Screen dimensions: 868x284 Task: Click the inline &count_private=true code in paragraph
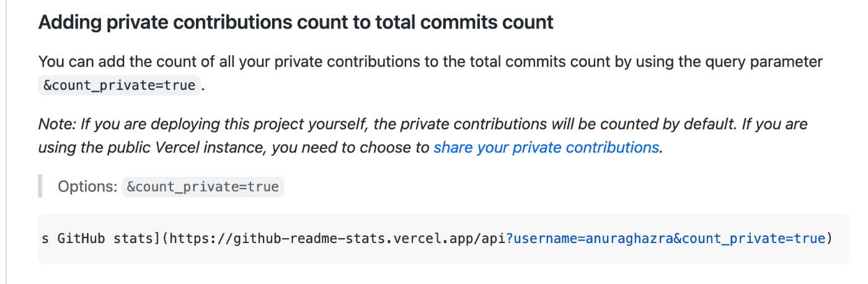click(x=120, y=86)
